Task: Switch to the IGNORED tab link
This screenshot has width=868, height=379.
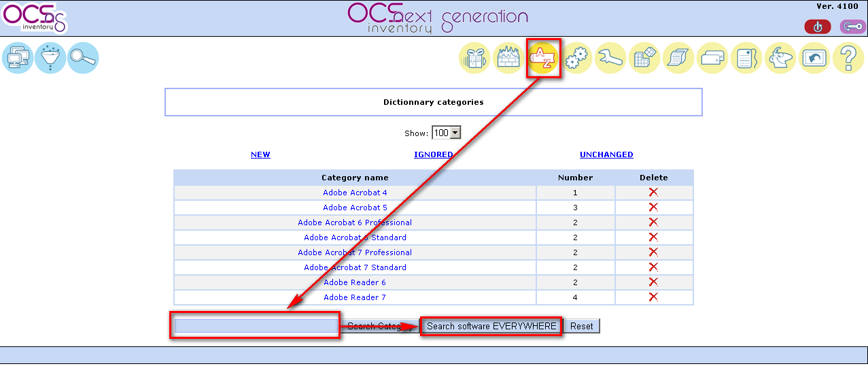Action: click(434, 154)
